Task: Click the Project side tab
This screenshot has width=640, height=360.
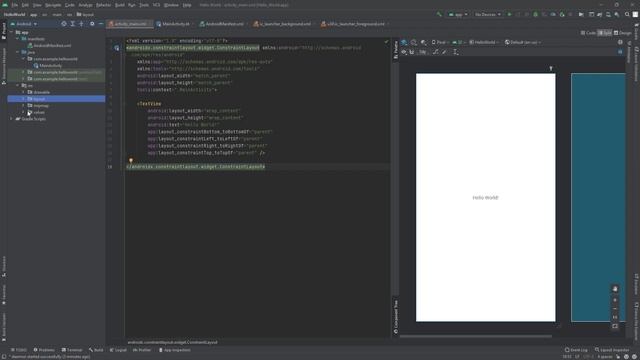Action: (4, 31)
